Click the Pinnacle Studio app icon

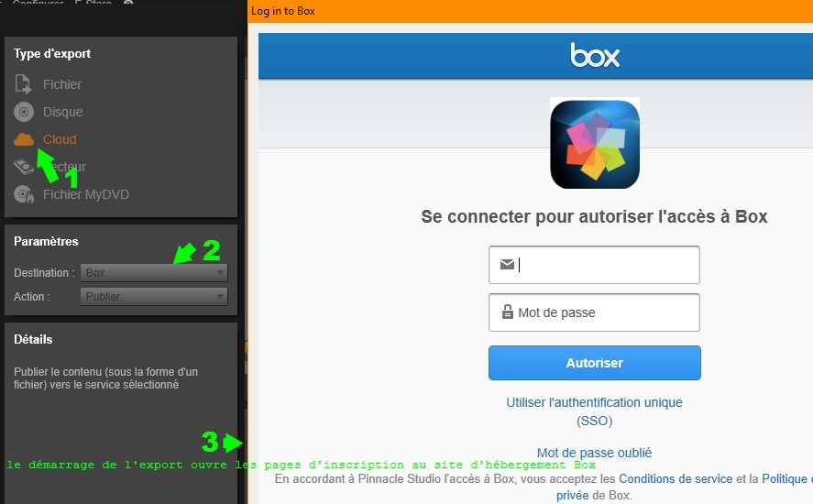coord(595,144)
